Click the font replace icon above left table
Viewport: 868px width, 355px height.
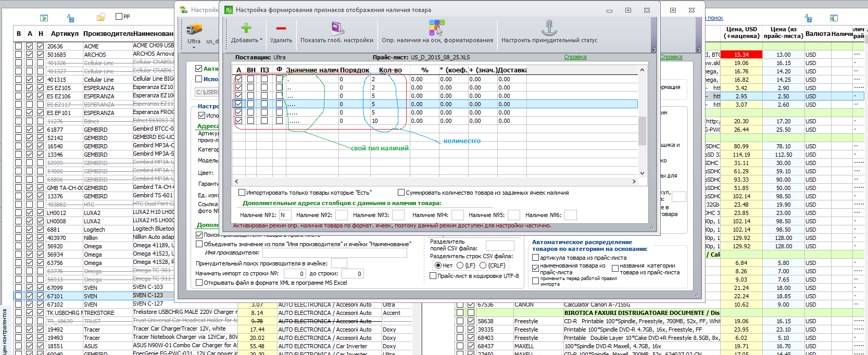coord(70,18)
